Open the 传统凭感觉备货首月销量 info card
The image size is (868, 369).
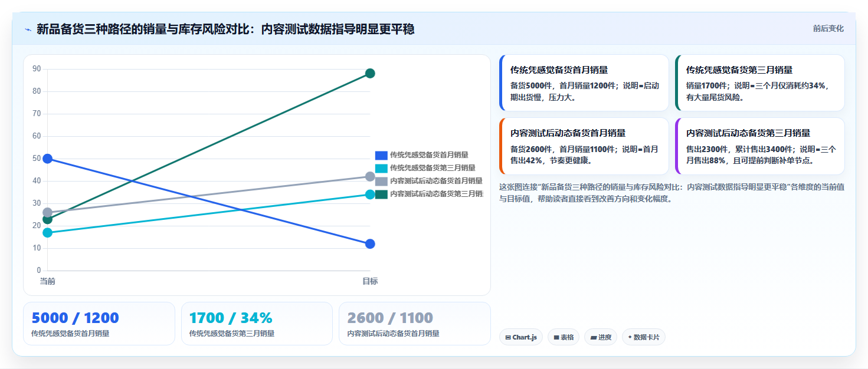point(584,83)
